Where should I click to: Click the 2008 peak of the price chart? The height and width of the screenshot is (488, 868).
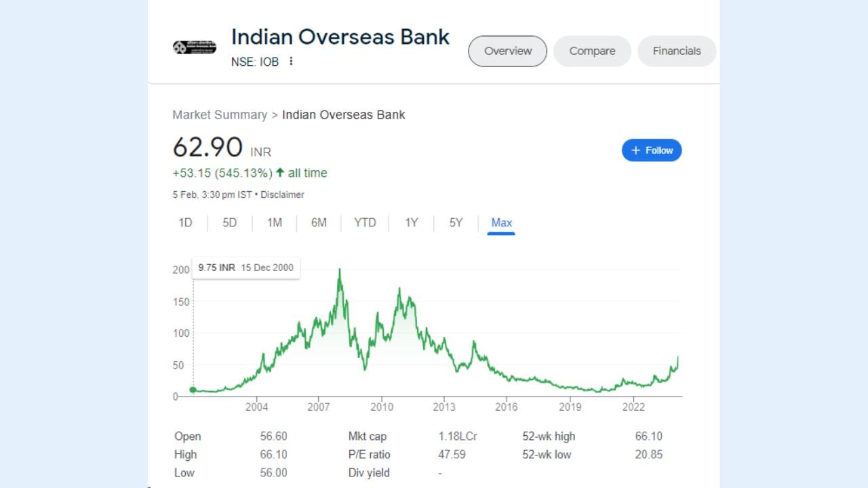(x=340, y=270)
